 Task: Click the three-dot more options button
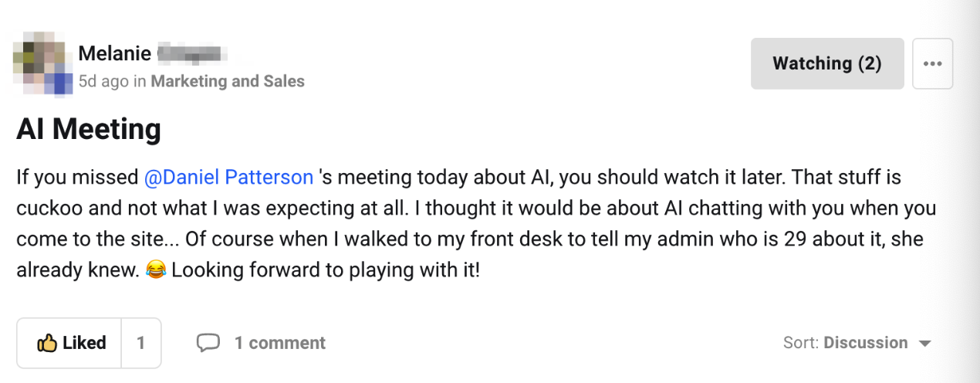tap(932, 63)
